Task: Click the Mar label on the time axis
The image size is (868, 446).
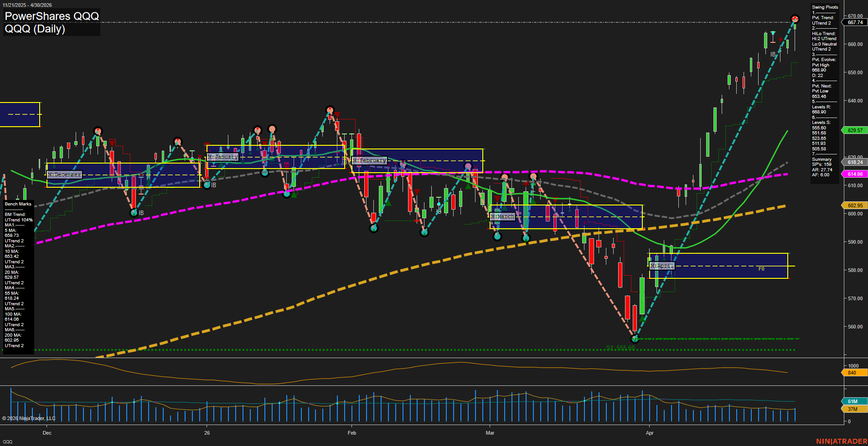Action: (x=490, y=433)
